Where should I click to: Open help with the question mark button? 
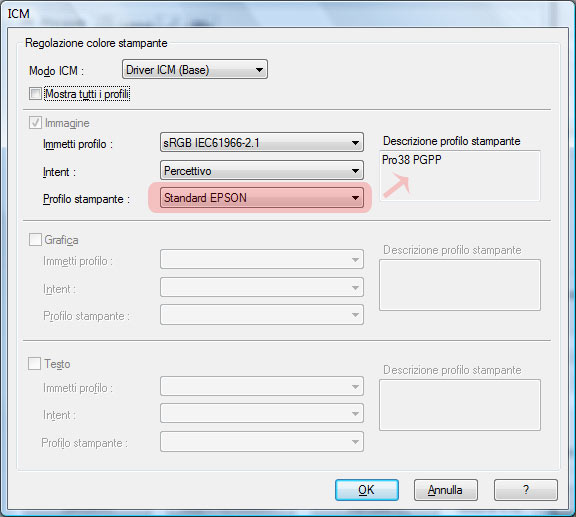(526, 490)
